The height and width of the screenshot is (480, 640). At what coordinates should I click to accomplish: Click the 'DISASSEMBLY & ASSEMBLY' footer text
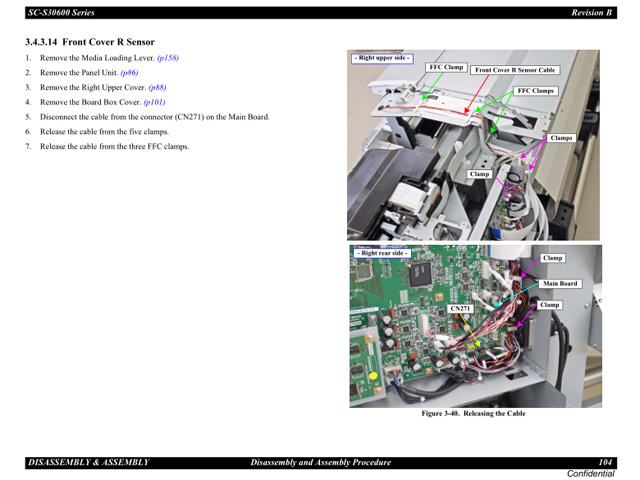pyautogui.click(x=88, y=462)
